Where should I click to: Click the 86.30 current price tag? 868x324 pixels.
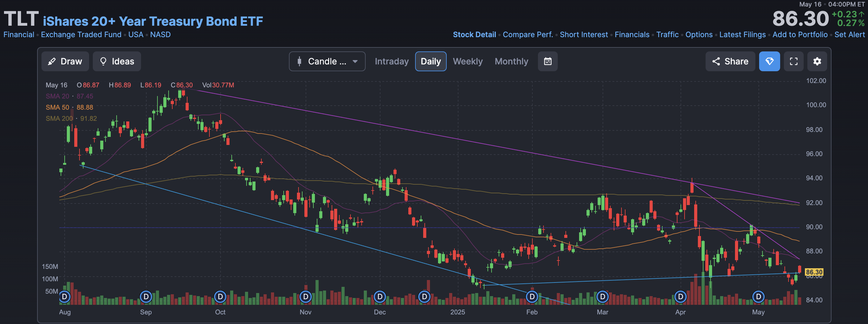pyautogui.click(x=814, y=272)
